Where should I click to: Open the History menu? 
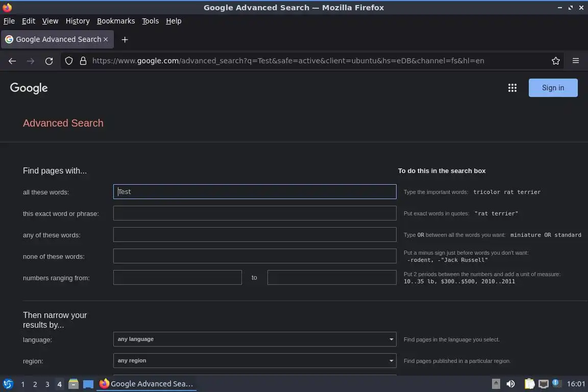tap(78, 21)
